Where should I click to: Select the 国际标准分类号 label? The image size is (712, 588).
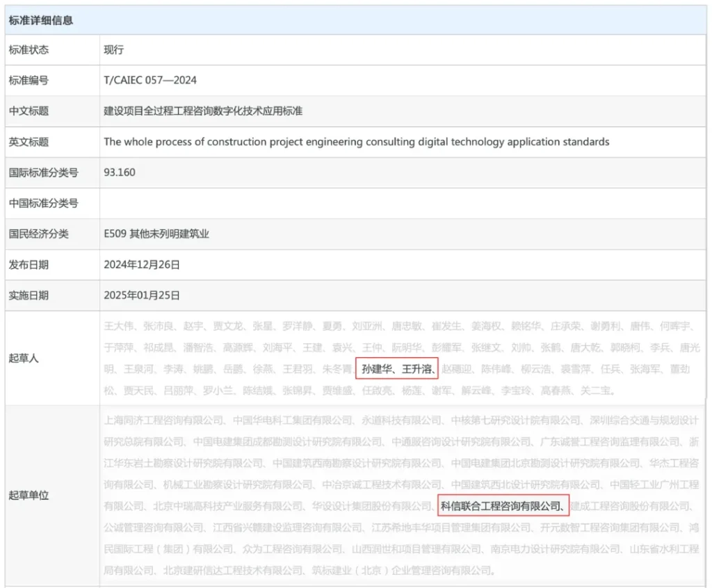pyautogui.click(x=44, y=173)
